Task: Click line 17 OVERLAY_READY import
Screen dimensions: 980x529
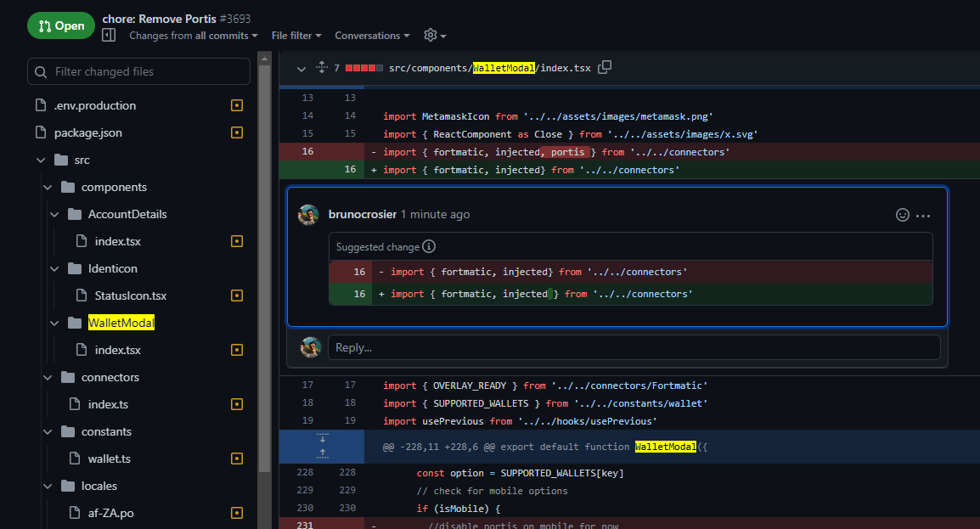Action: click(545, 386)
